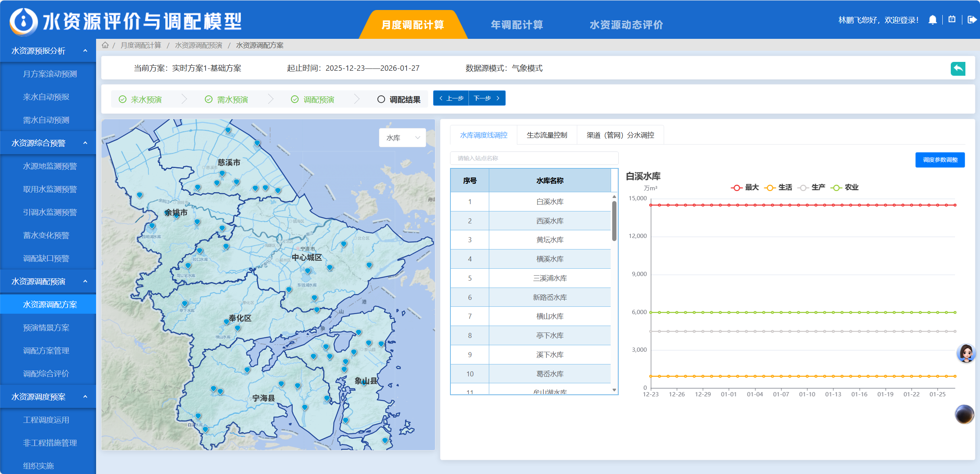980x474 pixels.
Task: Click the dark floating sphere icon
Action: tap(964, 414)
